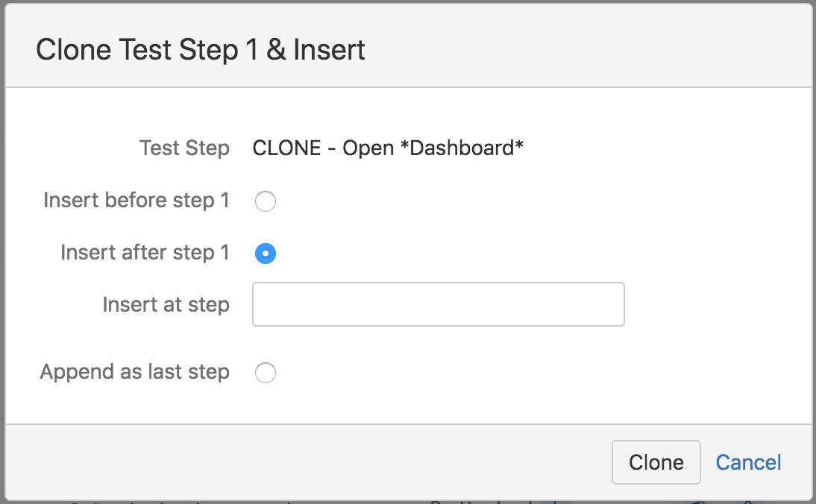Image resolution: width=816 pixels, height=504 pixels.
Task: Deselect the currently active 'Insert after step 1' radio
Action: pyautogui.click(x=266, y=253)
